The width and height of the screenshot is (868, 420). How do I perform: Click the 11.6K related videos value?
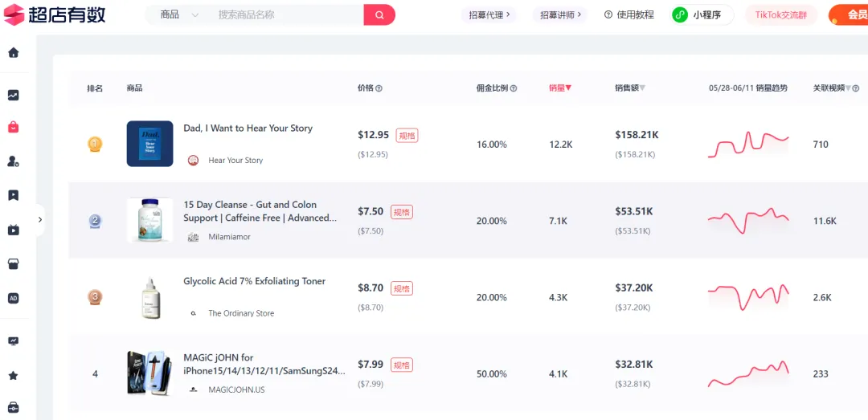pos(825,222)
